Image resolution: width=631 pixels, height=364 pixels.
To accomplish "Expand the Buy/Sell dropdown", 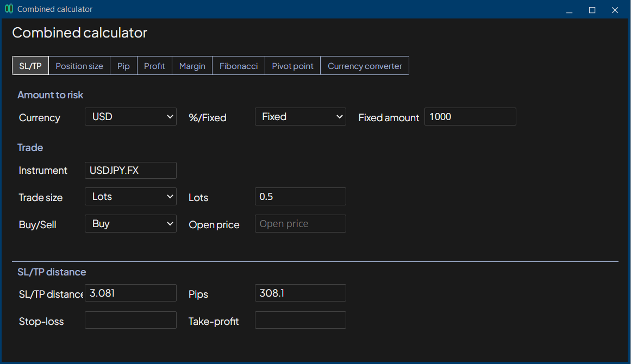I will pos(130,223).
